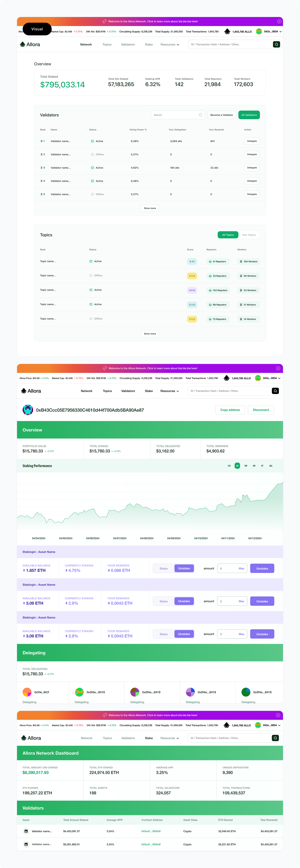The height and width of the screenshot is (868, 300).
Task: Set the Staking Performance range to ALL
Action: pyautogui.click(x=271, y=466)
